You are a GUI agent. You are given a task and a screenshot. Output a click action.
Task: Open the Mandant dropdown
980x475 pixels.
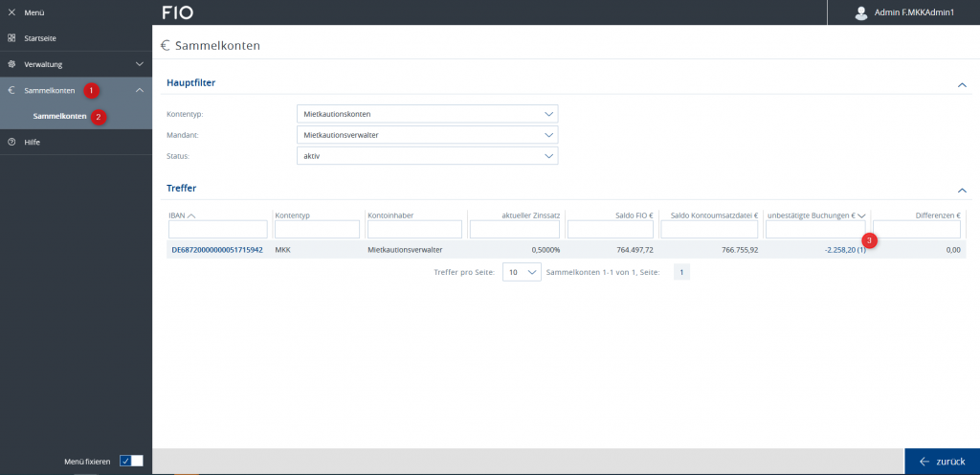tap(427, 135)
